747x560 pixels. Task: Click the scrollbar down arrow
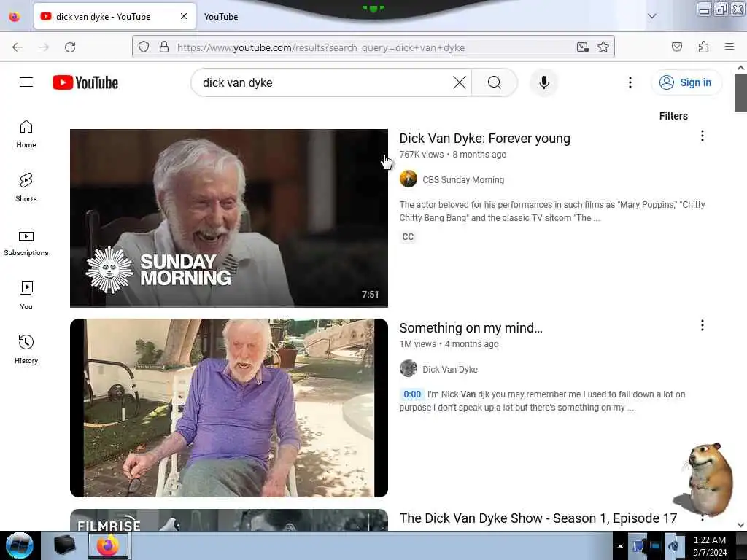[x=740, y=525]
